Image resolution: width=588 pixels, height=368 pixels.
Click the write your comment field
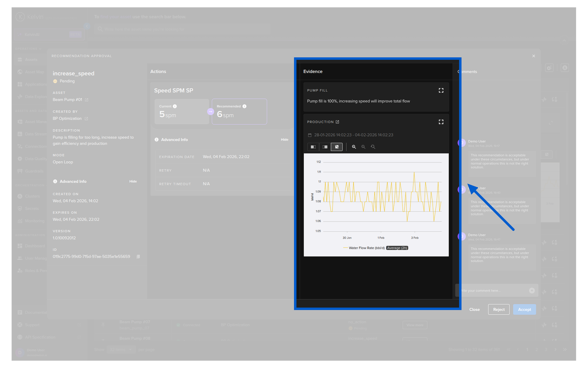click(493, 291)
